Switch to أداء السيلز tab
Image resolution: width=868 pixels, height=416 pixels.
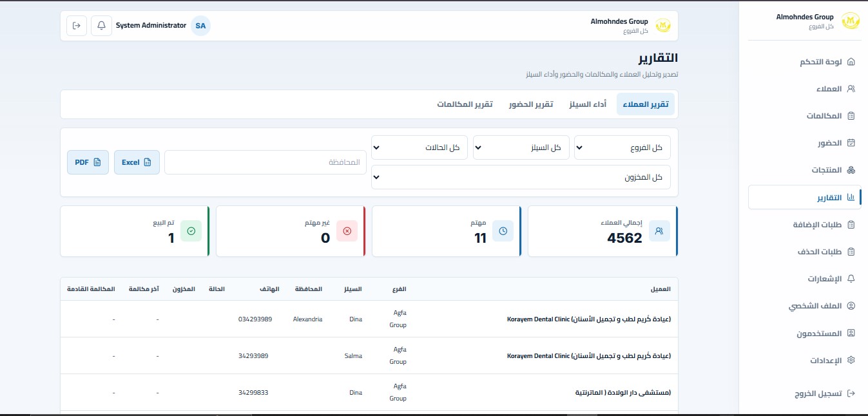[588, 104]
